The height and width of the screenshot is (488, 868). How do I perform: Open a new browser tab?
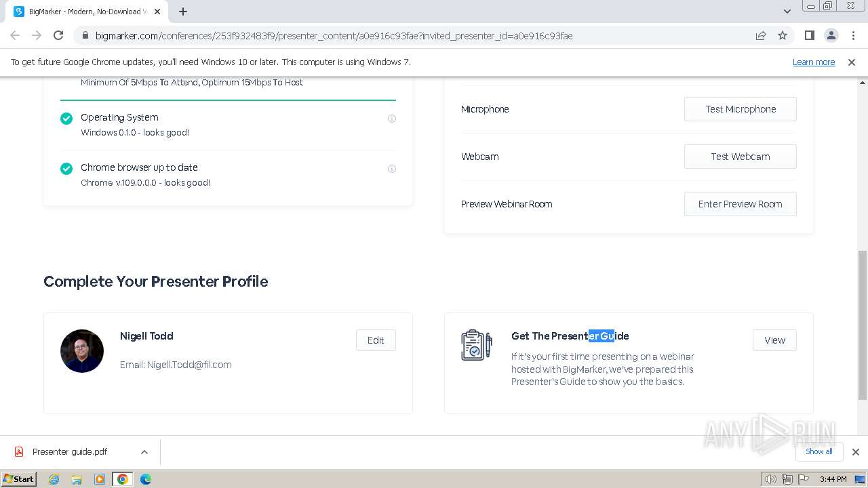(183, 12)
